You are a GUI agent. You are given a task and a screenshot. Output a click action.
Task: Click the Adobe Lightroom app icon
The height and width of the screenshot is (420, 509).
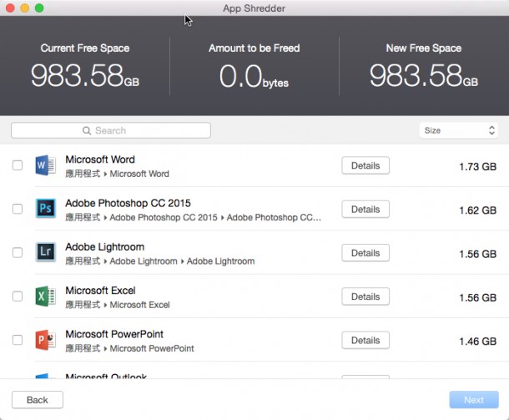point(45,253)
